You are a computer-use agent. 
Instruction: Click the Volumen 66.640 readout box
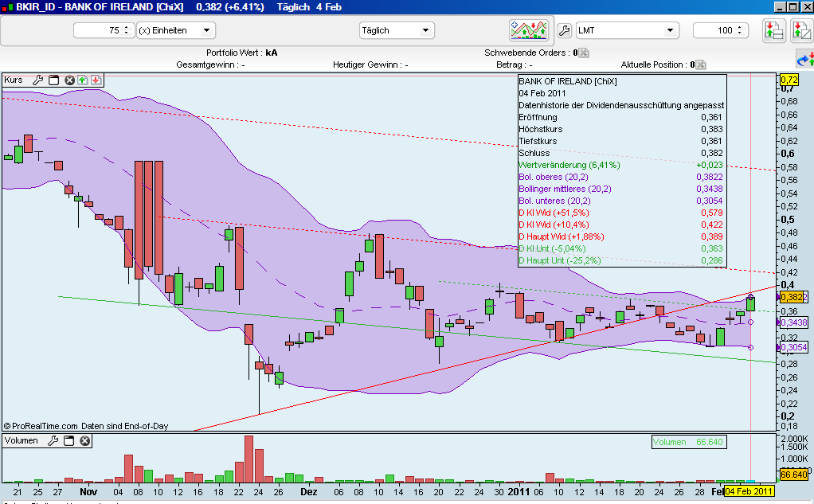tap(689, 442)
